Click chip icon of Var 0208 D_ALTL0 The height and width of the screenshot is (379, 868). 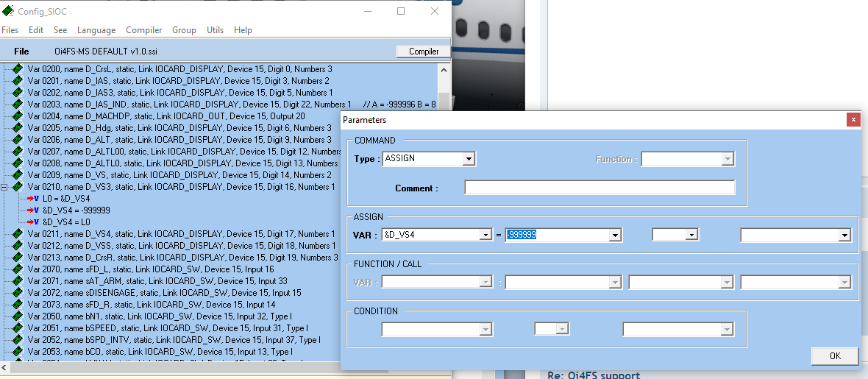18,163
